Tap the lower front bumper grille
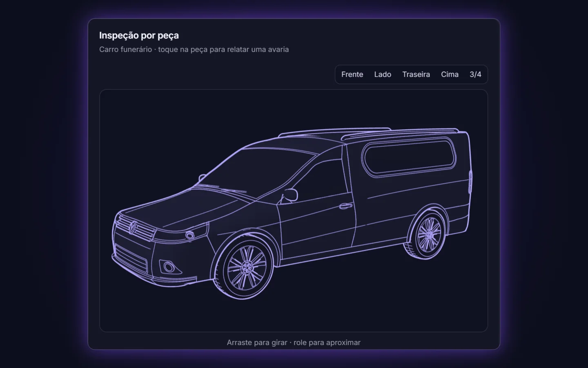Viewport: 588px width, 368px height. [x=131, y=258]
